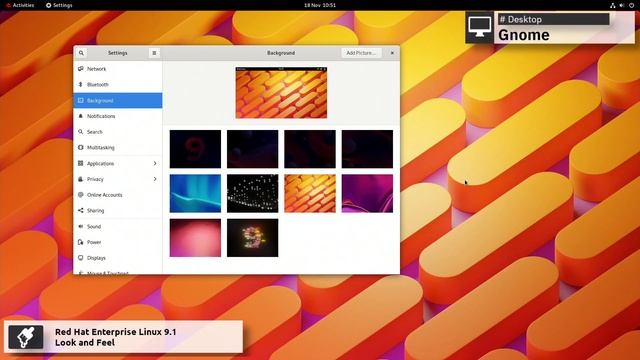Select the Multitasking settings panel
The width and height of the screenshot is (640, 360).
click(118, 148)
